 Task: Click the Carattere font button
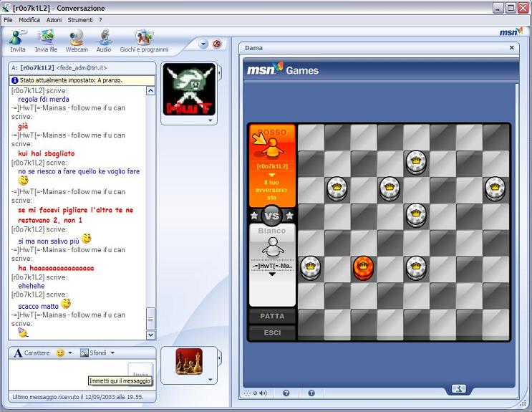[x=32, y=353]
